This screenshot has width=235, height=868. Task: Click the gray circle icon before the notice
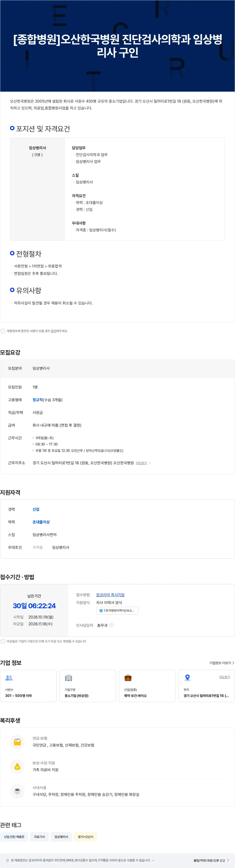click(x=7, y=860)
